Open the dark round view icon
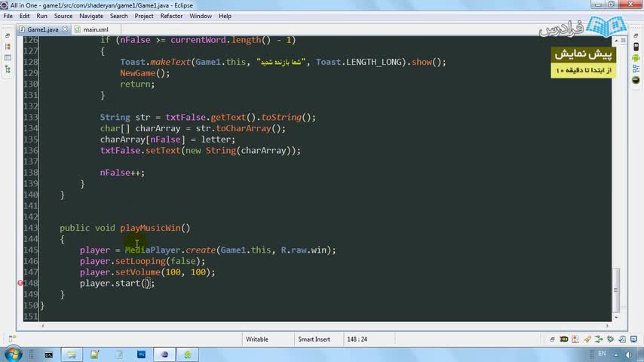The width and height of the screenshot is (644, 362). (x=636, y=80)
